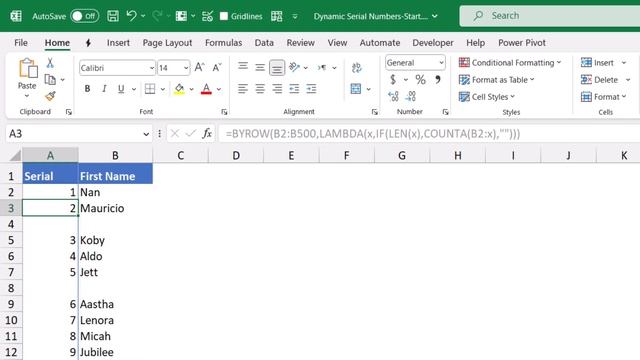
Task: Open the font color dropdown arrow
Action: tap(219, 89)
